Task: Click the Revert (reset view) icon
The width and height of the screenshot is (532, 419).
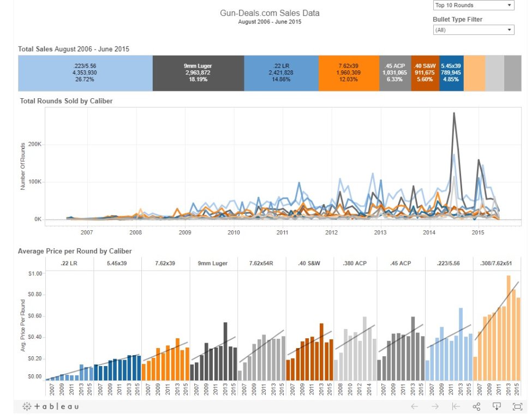Action: pos(456,406)
